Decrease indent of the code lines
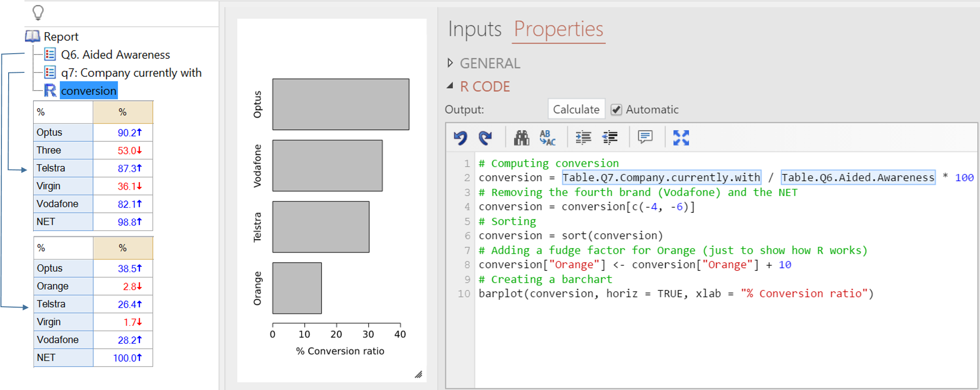 coord(610,138)
